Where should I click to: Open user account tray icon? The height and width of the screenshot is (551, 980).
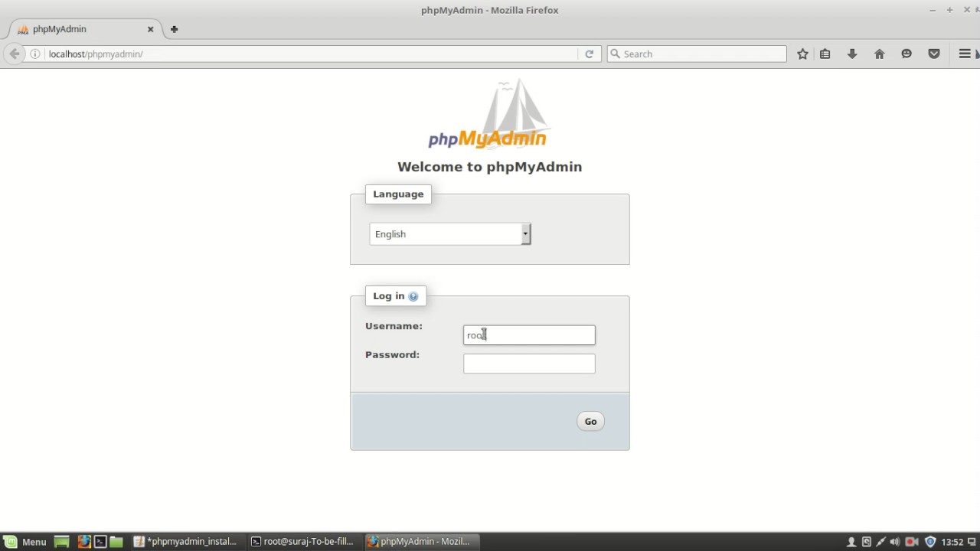click(x=851, y=542)
